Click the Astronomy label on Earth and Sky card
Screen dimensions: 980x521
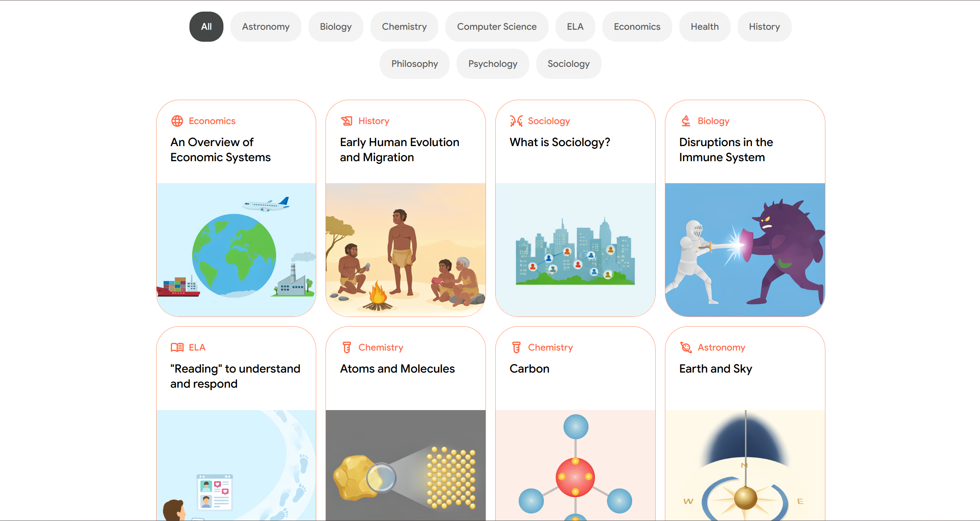click(721, 347)
